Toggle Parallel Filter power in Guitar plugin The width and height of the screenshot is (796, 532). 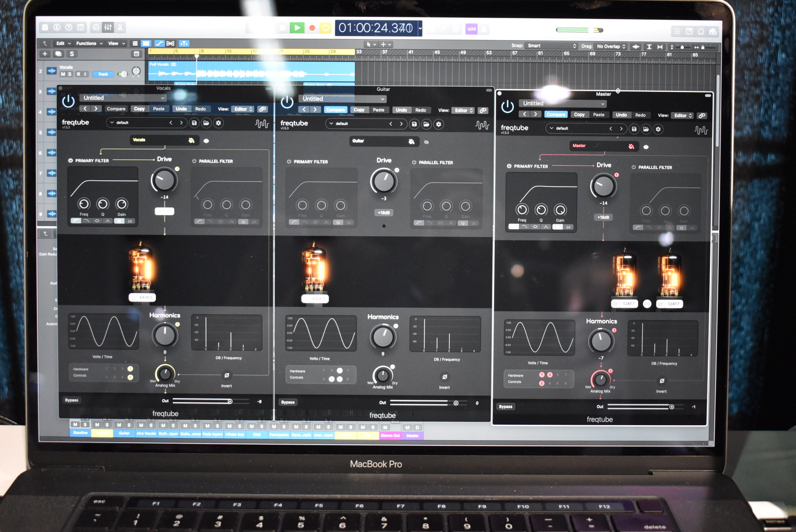pyautogui.click(x=414, y=162)
